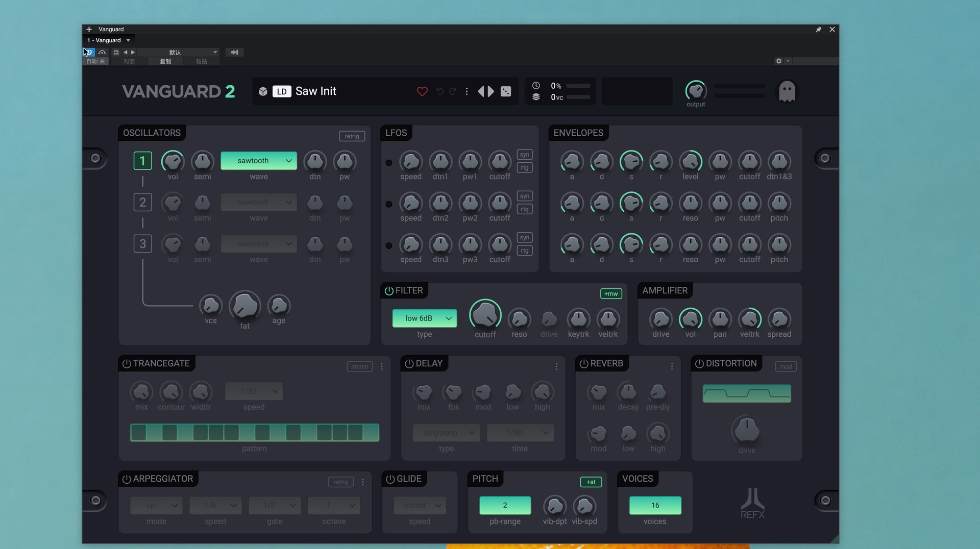The height and width of the screenshot is (549, 980).
Task: Pin the Vanguard plugin window
Action: (818, 30)
